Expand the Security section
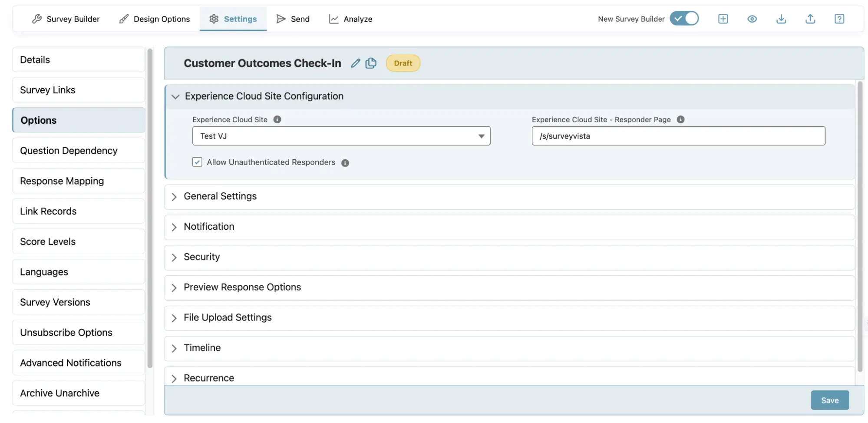 pos(202,257)
